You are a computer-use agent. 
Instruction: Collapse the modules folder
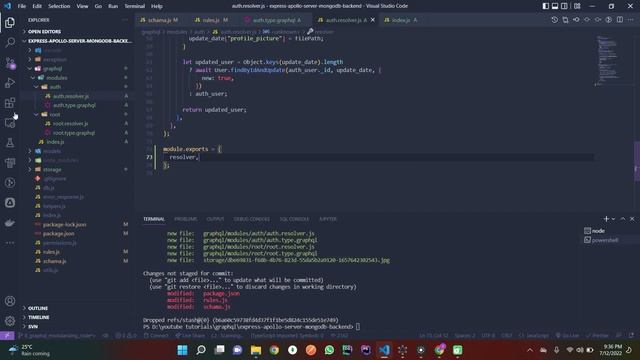pos(76,78)
